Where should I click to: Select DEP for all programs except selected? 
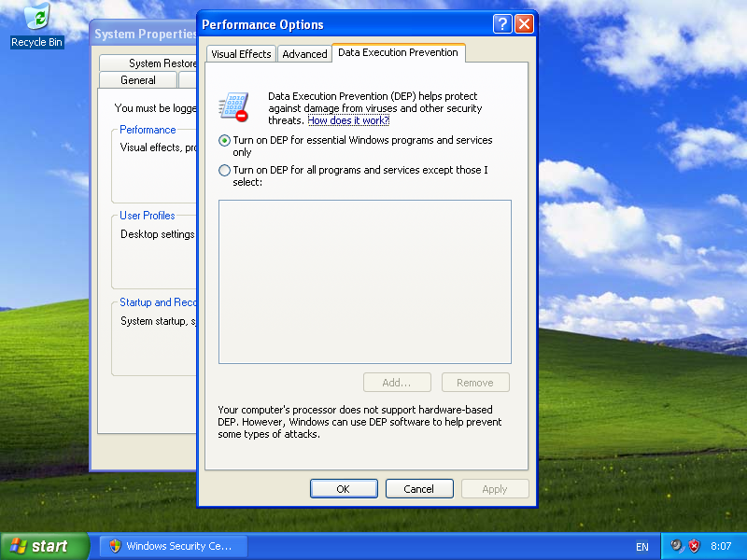pyautogui.click(x=224, y=171)
